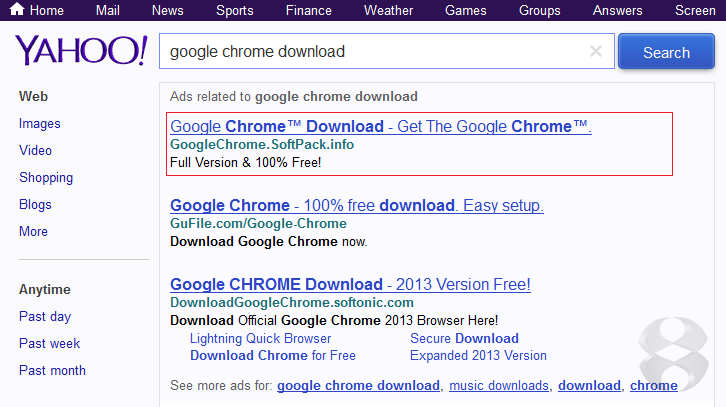Viewport: 726px width, 407px height.
Task: Select Anytime time filter
Action: click(45, 289)
